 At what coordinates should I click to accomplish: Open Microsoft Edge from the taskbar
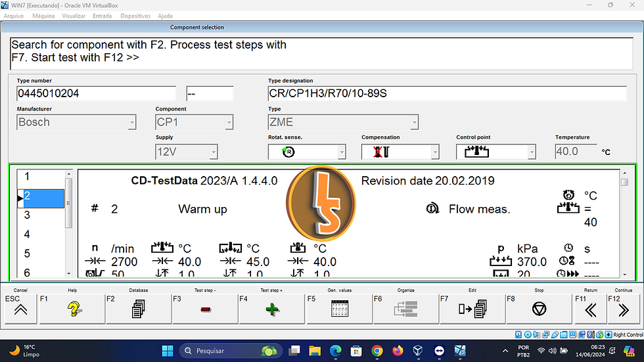(336, 351)
